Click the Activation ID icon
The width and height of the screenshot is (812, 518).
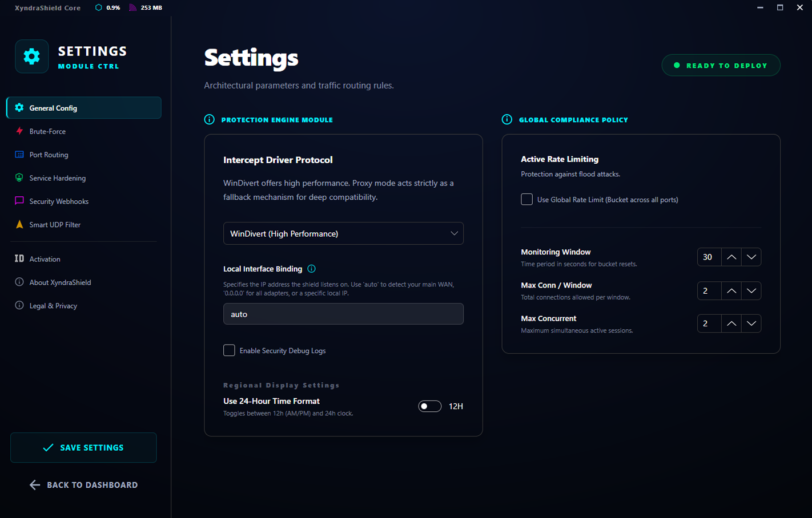click(19, 258)
